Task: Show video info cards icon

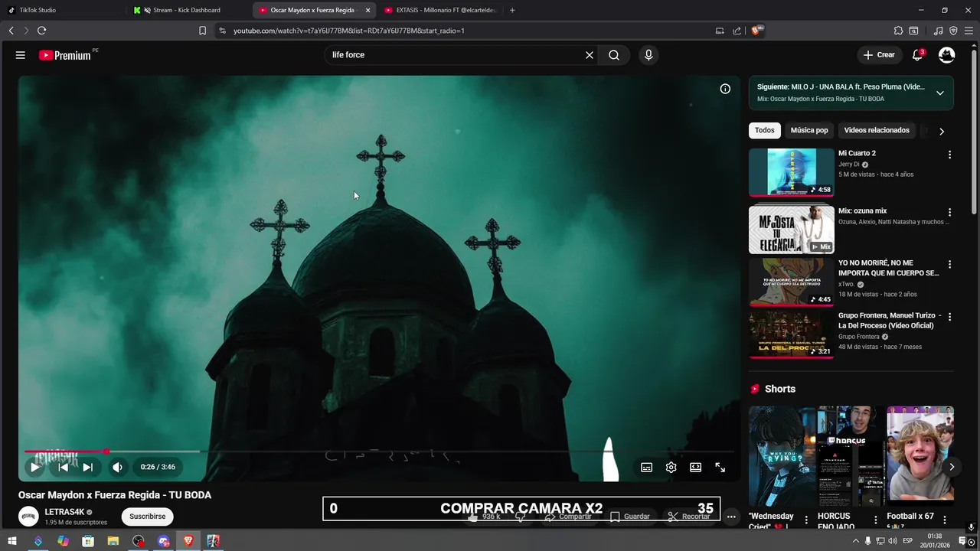Action: coord(725,89)
